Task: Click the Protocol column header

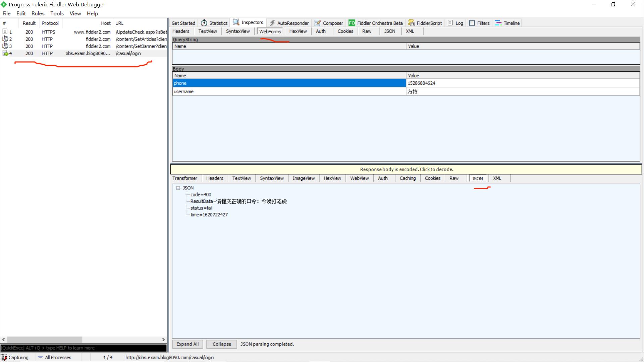Action: (50, 23)
